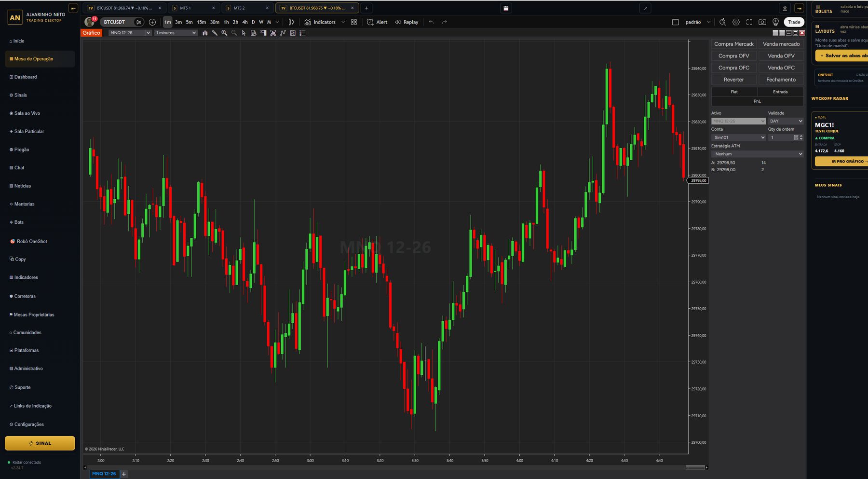
Task: Click the data box list icon in chart toolbar
Action: 302,33
